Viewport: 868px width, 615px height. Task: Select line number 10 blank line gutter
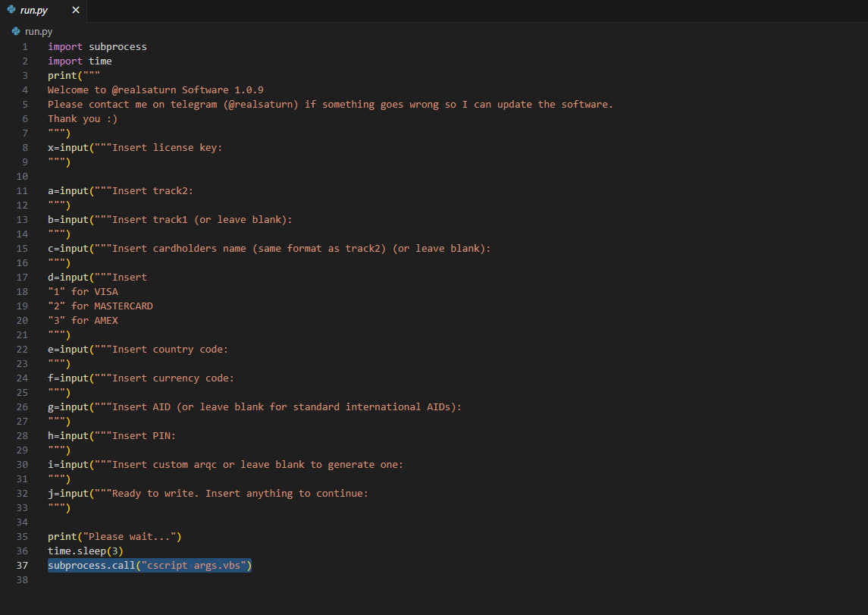click(x=22, y=177)
